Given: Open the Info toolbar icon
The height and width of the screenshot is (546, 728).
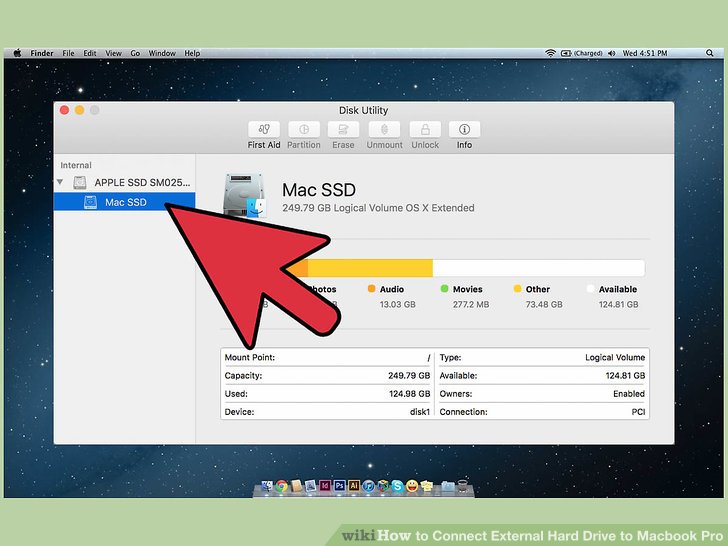Looking at the screenshot, I should point(464,130).
